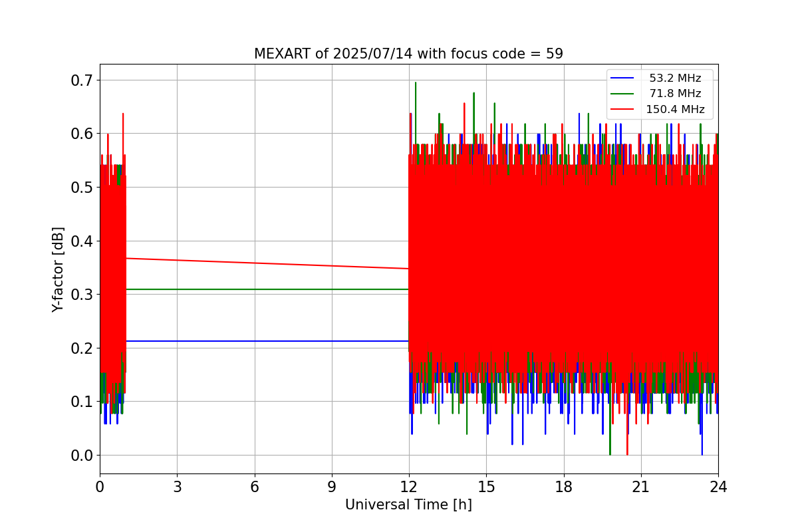Viewport: 798px width, 532px height.
Task: Click the x-axis tick label 24
Action: pyautogui.click(x=718, y=487)
